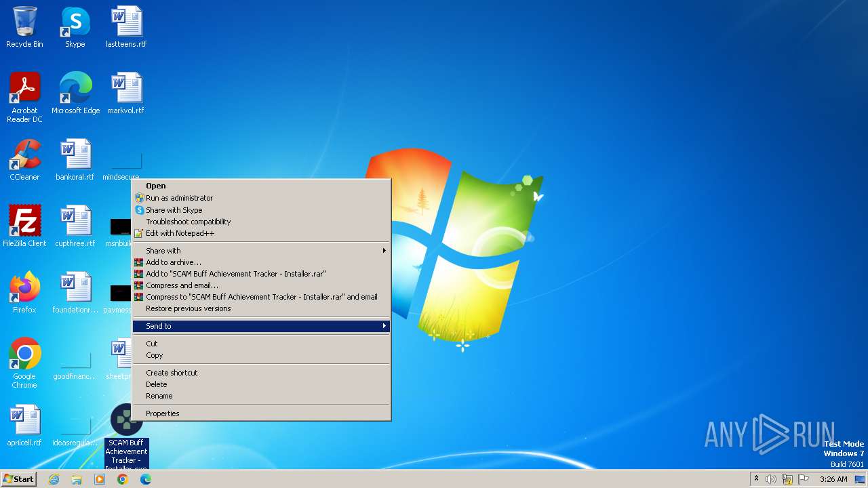Select the Google Chrome desktop shortcut

coord(24,363)
